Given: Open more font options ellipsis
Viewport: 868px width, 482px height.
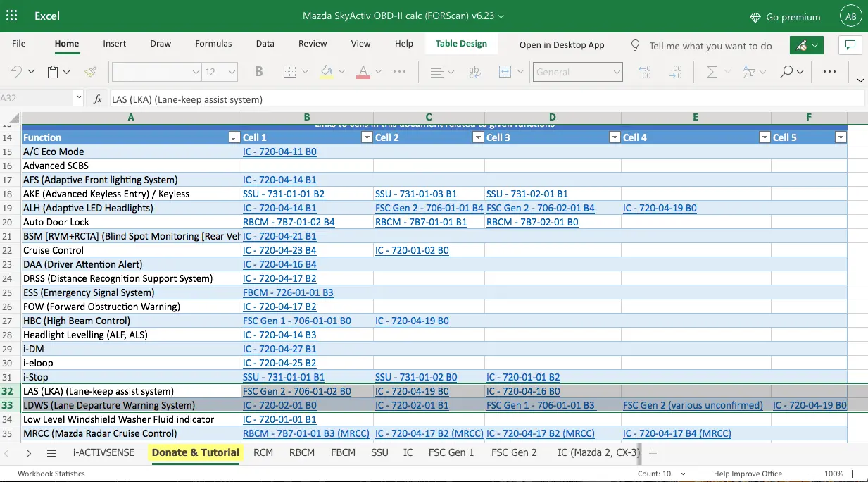Looking at the screenshot, I should [x=399, y=71].
